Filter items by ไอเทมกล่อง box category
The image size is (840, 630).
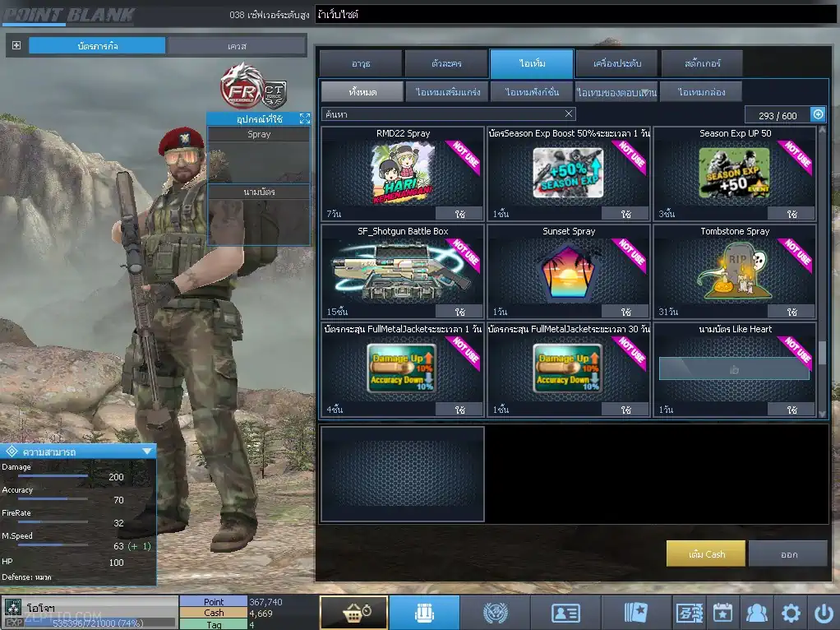click(699, 92)
